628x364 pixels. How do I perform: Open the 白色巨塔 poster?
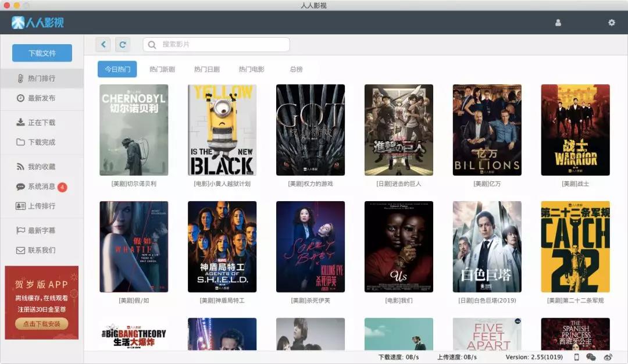(x=487, y=247)
